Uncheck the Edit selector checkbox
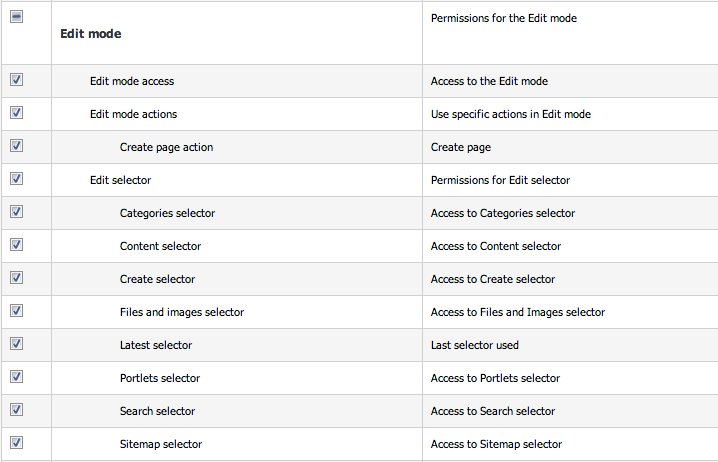 point(16,179)
